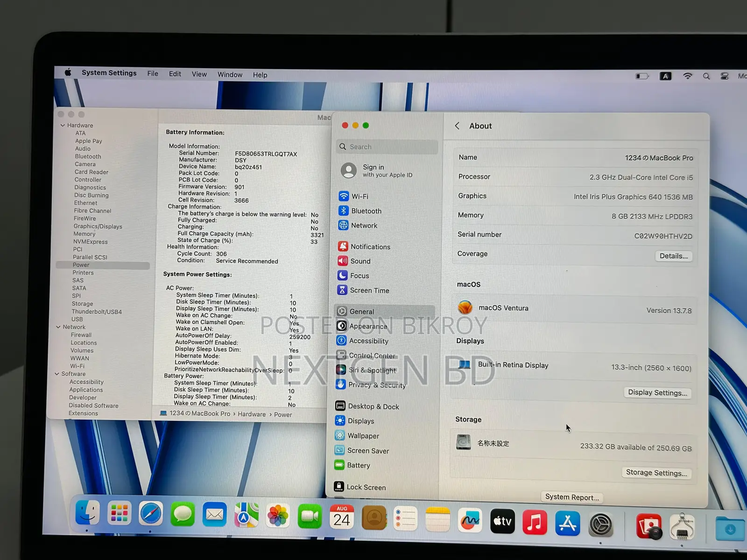Screen dimensions: 747x560
Task: Click the System Report button
Action: pos(572,497)
